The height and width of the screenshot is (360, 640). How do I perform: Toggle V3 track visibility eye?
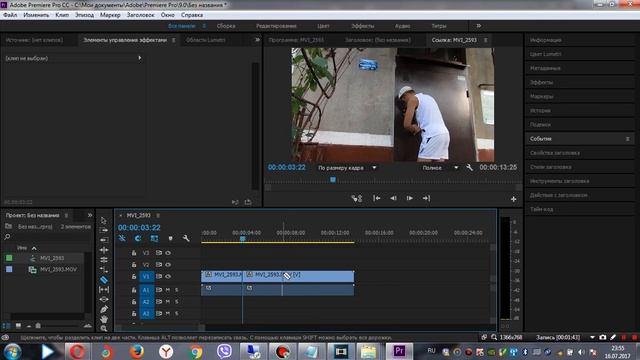tap(168, 253)
